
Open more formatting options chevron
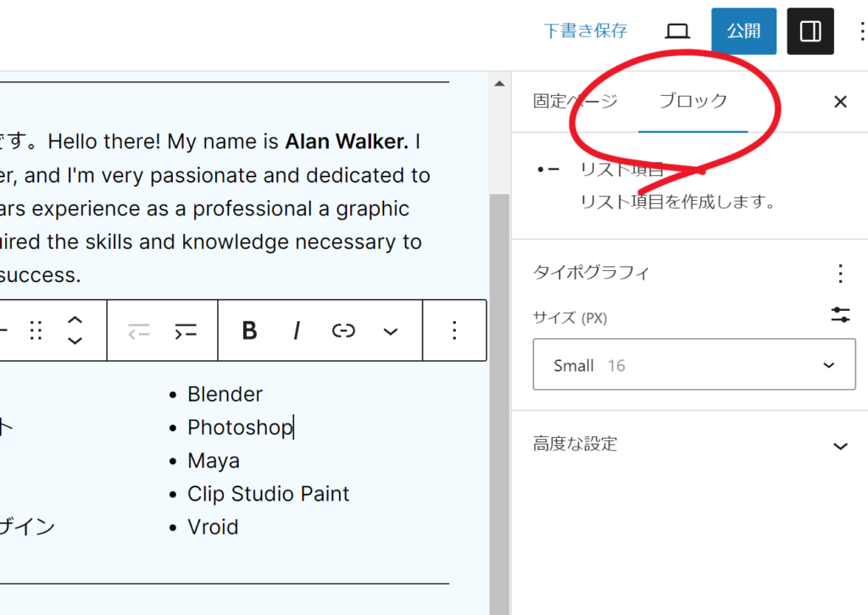coord(390,330)
